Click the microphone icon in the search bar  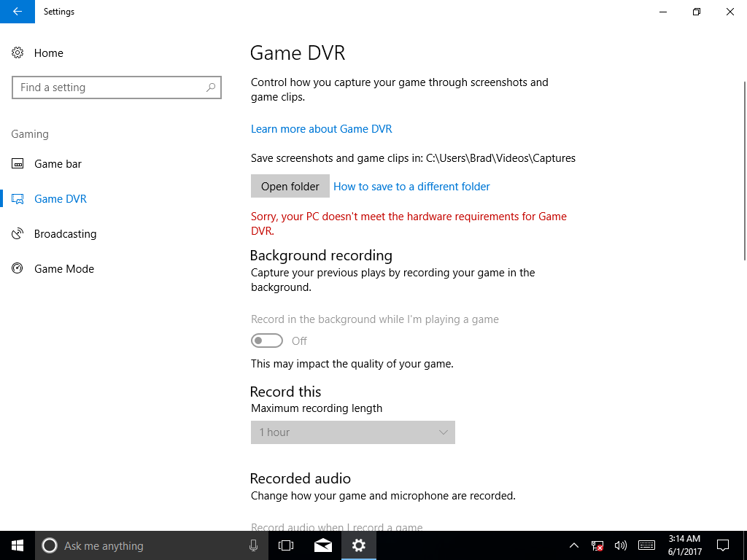[253, 545]
